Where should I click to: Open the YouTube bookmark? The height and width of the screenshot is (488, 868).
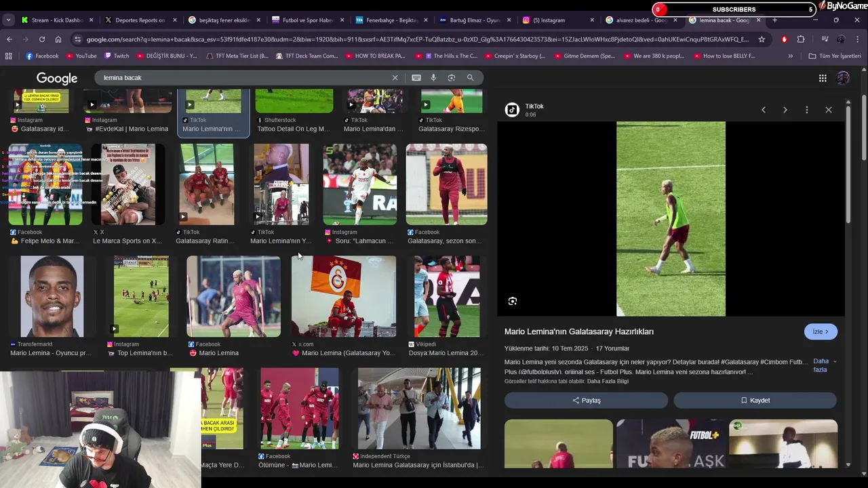pos(81,56)
